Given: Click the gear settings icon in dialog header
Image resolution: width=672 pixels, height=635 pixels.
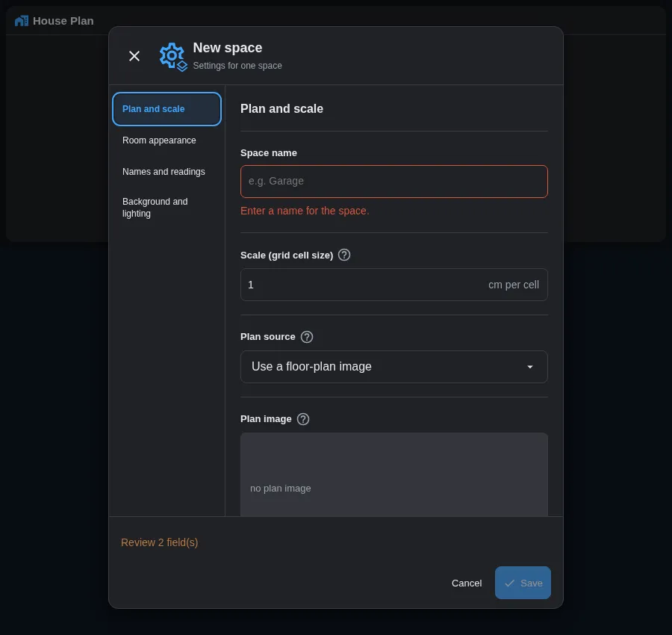Looking at the screenshot, I should tap(173, 57).
